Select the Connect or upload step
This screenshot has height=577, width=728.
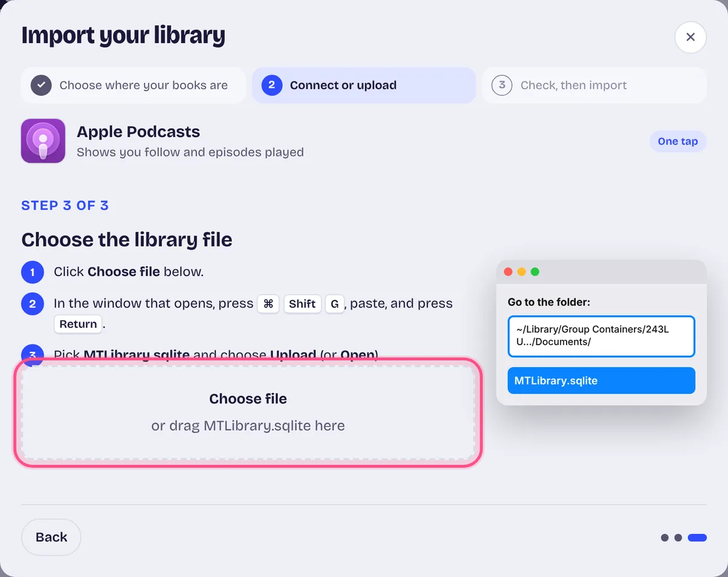coord(363,85)
